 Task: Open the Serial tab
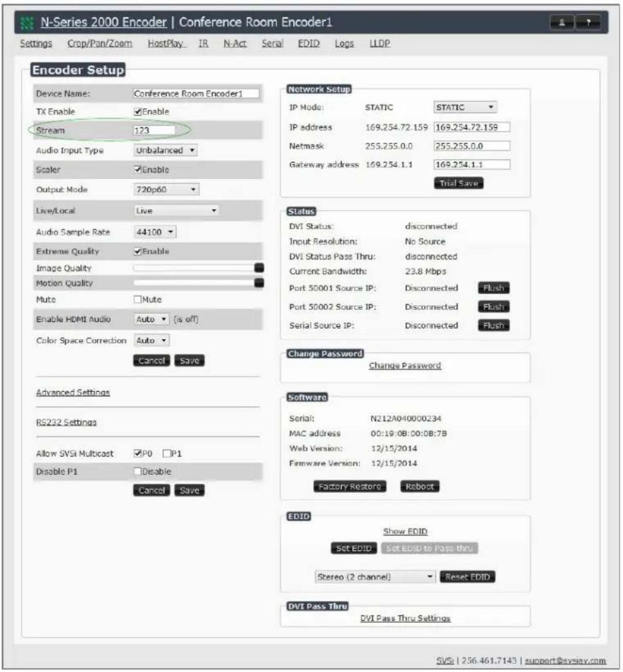272,44
